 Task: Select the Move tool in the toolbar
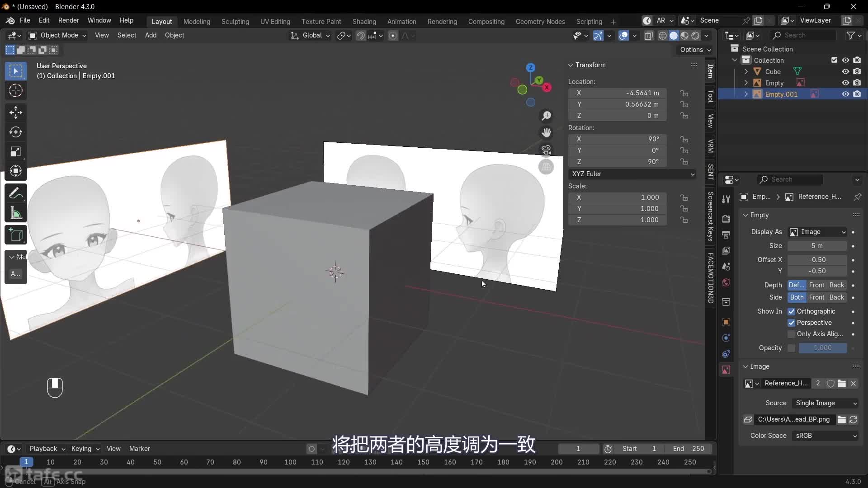(x=15, y=112)
